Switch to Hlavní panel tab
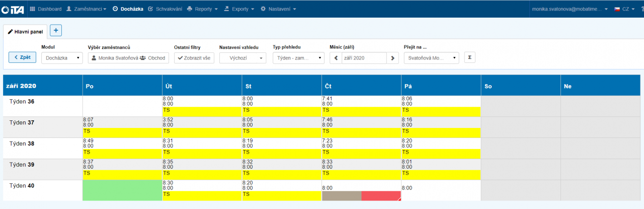 coord(25,31)
